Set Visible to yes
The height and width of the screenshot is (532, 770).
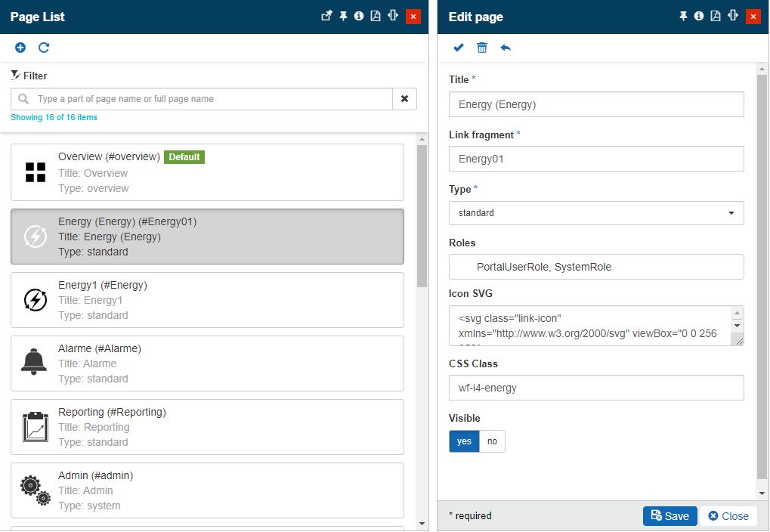click(x=464, y=441)
